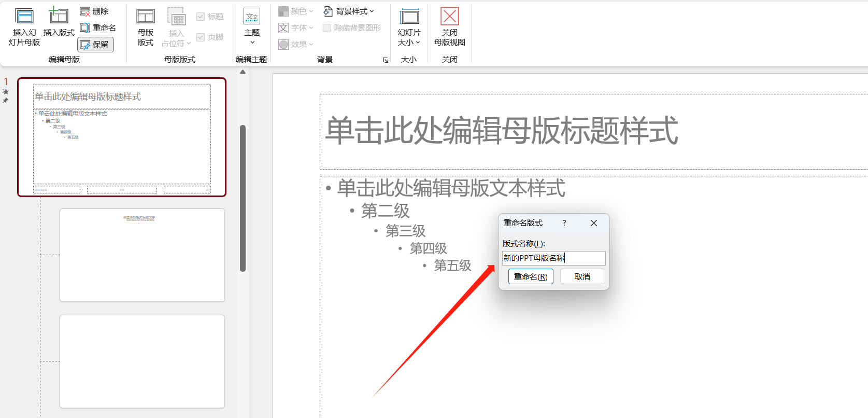Click Cancel (取消) in rename dialog

(x=582, y=276)
